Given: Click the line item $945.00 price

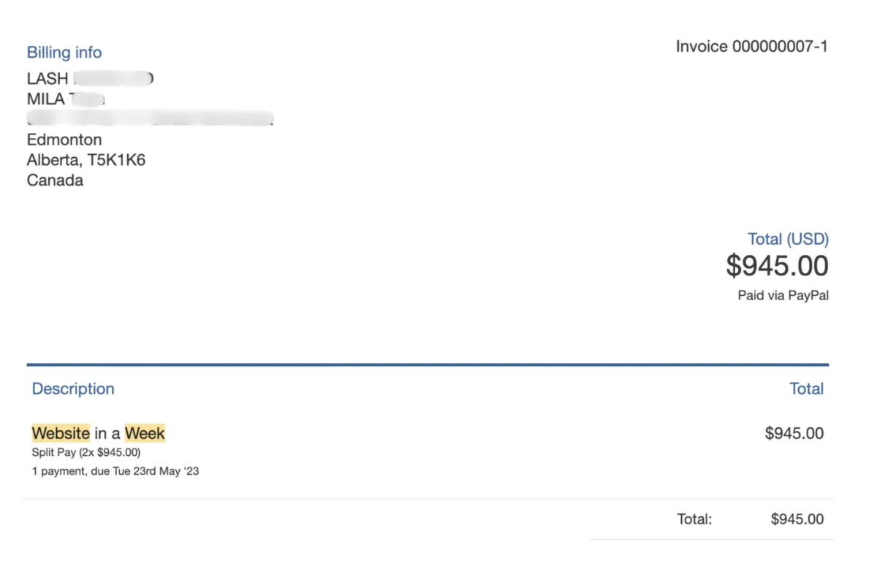Looking at the screenshot, I should (794, 433).
